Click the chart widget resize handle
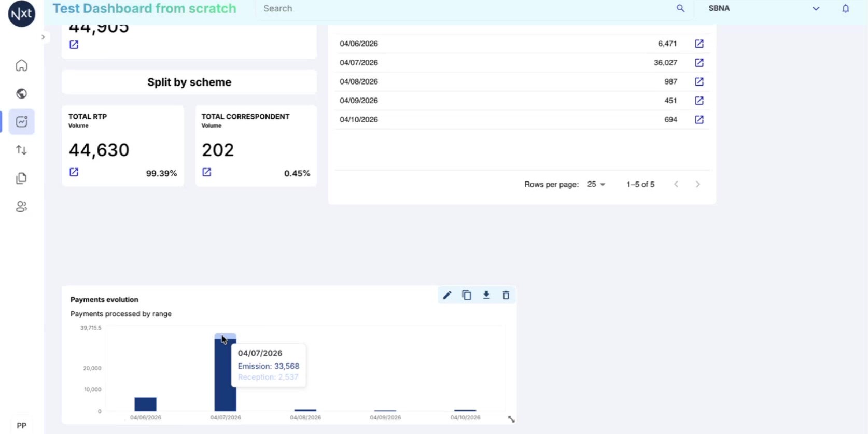The width and height of the screenshot is (868, 434). point(511,419)
